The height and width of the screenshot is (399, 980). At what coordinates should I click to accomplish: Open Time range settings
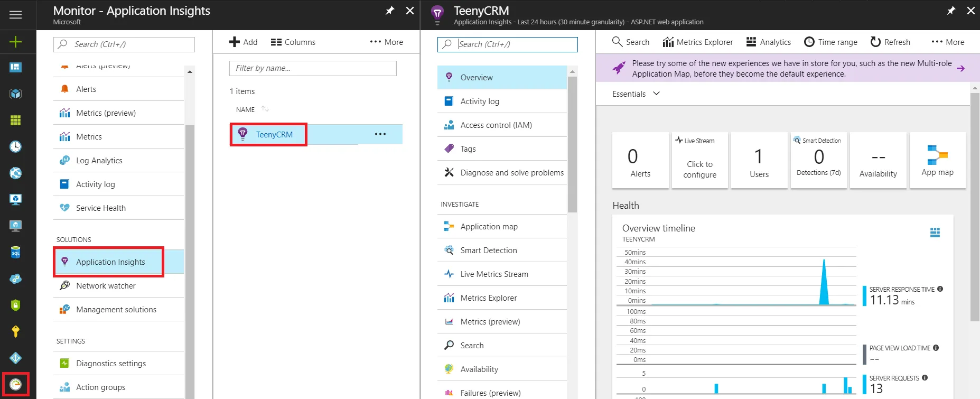pos(830,42)
